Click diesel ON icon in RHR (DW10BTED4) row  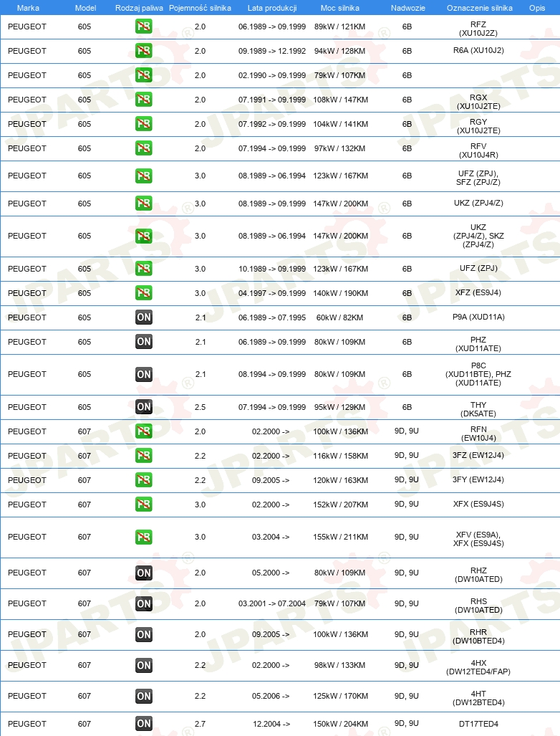[x=143, y=635]
